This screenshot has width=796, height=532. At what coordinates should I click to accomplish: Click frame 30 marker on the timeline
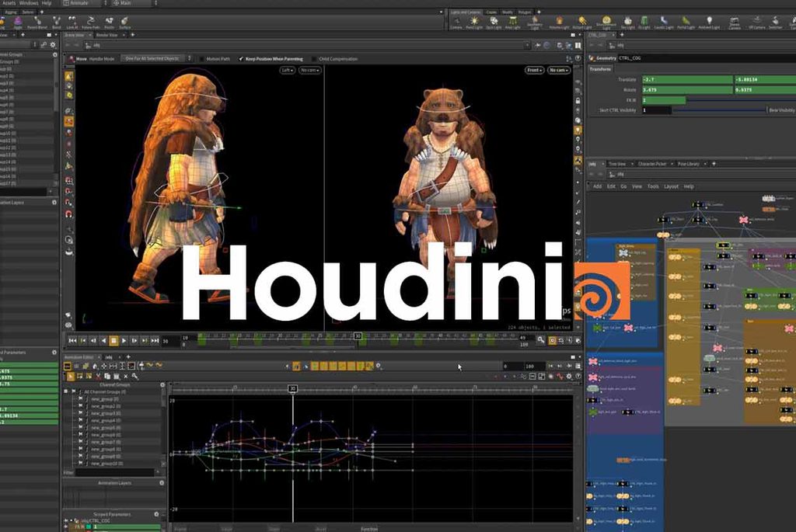point(358,336)
